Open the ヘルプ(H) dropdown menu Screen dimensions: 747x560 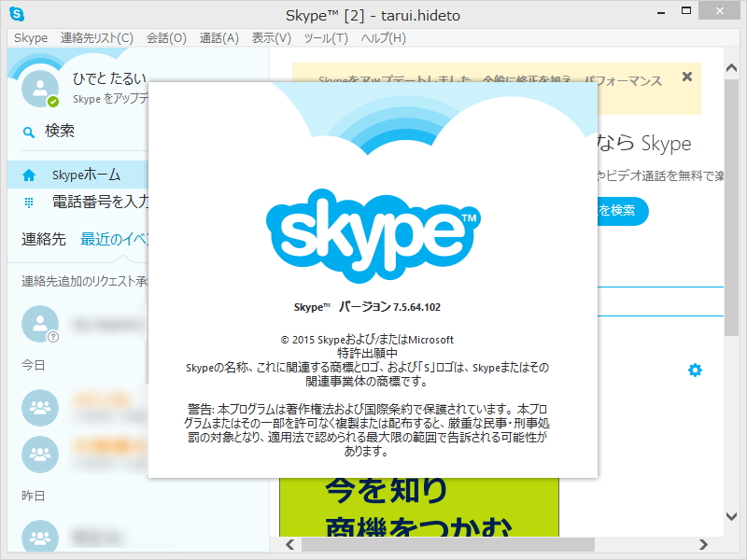click(x=382, y=38)
